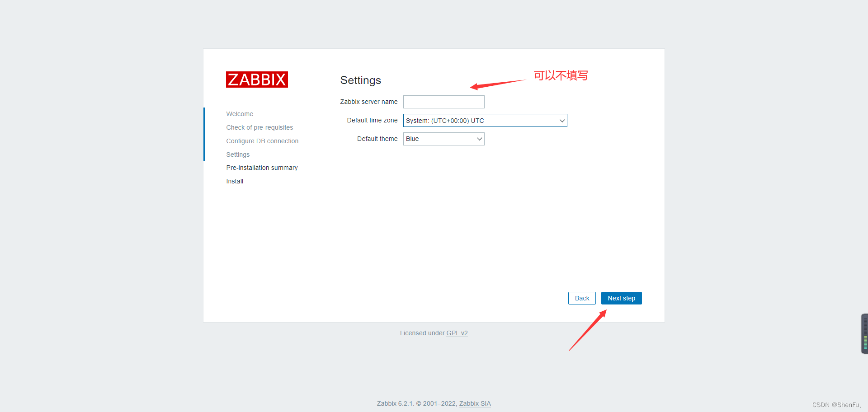Click the Default theme label
Screen dimensions: 868x412
[x=377, y=139]
